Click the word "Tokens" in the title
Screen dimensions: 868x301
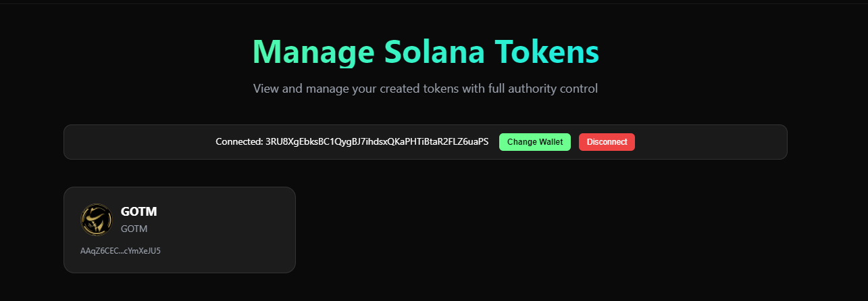click(546, 51)
